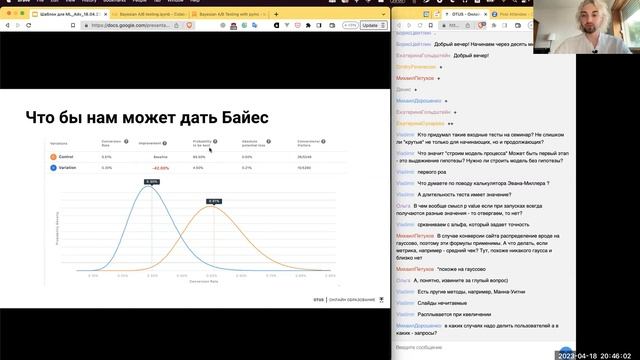Image resolution: width=640 pixels, height=360 pixels.
Task: Click the speaker webcam thumbnail
Action: point(587,27)
